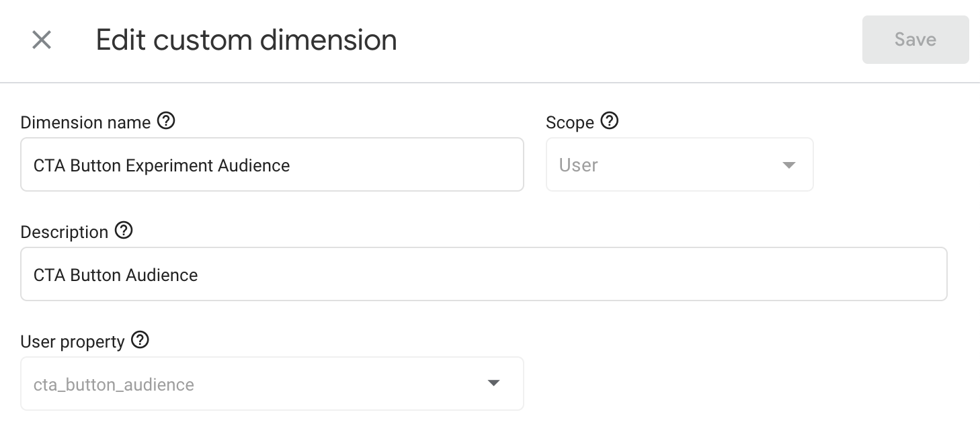
Task: Click the Scope help question icon
Action: pyautogui.click(x=609, y=121)
